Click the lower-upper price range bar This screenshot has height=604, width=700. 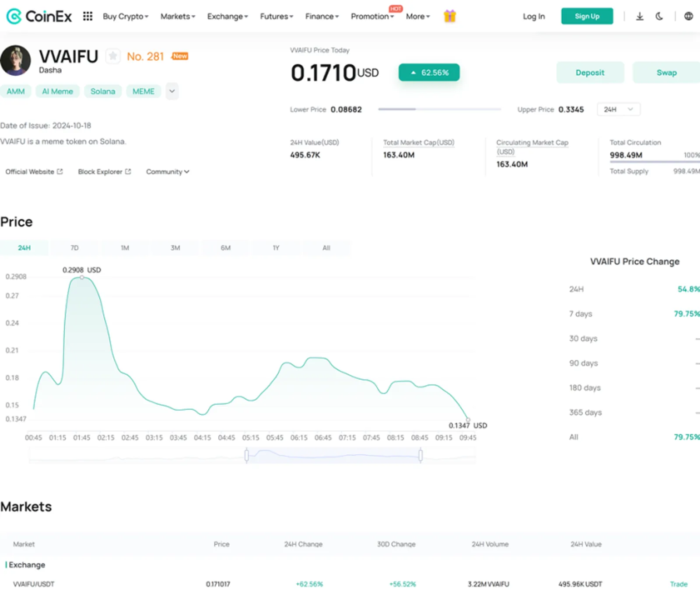440,109
